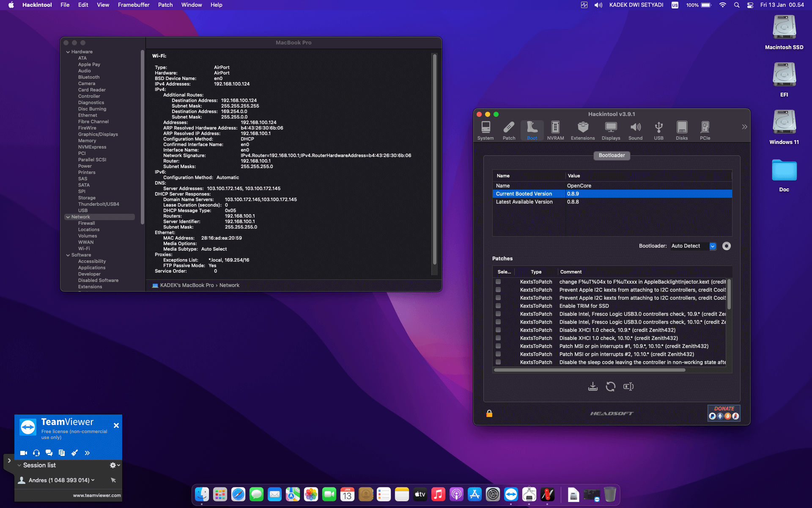The height and width of the screenshot is (508, 812).
Task: Open the Bootloader Auto Detect dropdown
Action: 713,246
